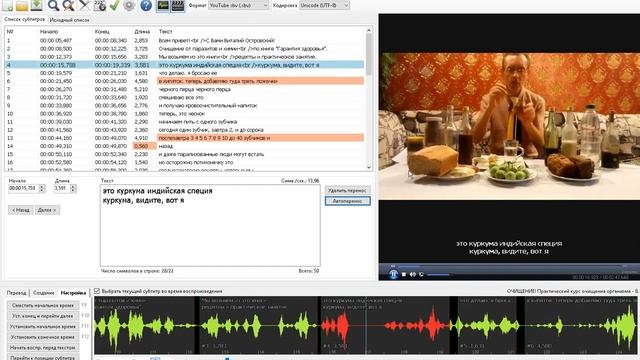Click Начать воспр. перед текстом button
The image size is (640, 360).
pyautogui.click(x=43, y=348)
